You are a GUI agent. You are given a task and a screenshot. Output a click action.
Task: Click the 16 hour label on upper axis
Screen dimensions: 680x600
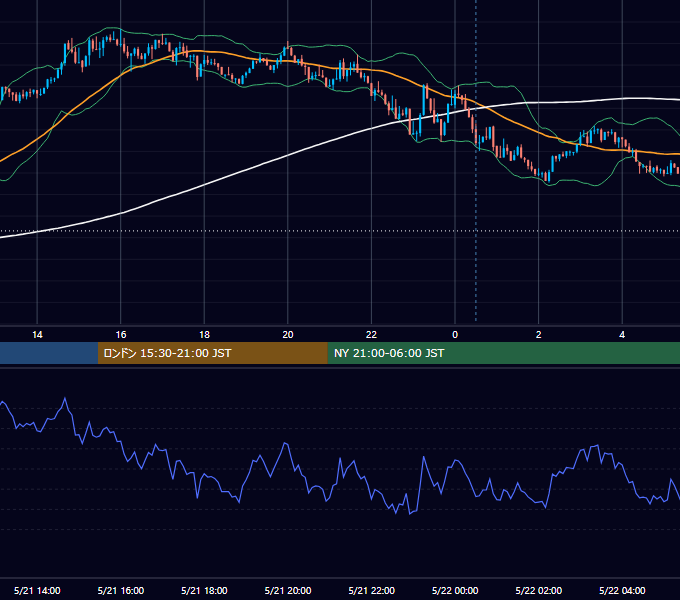[121, 335]
